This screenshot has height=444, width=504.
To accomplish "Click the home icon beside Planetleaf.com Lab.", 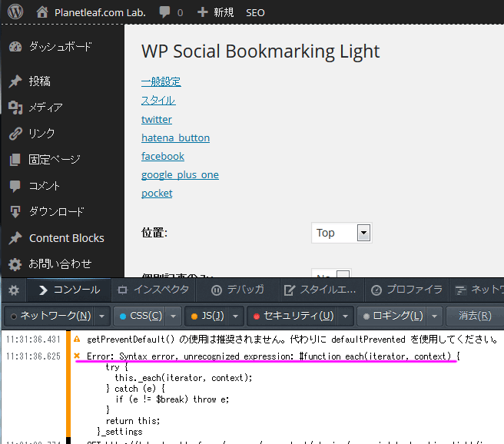I will pyautogui.click(x=42, y=12).
